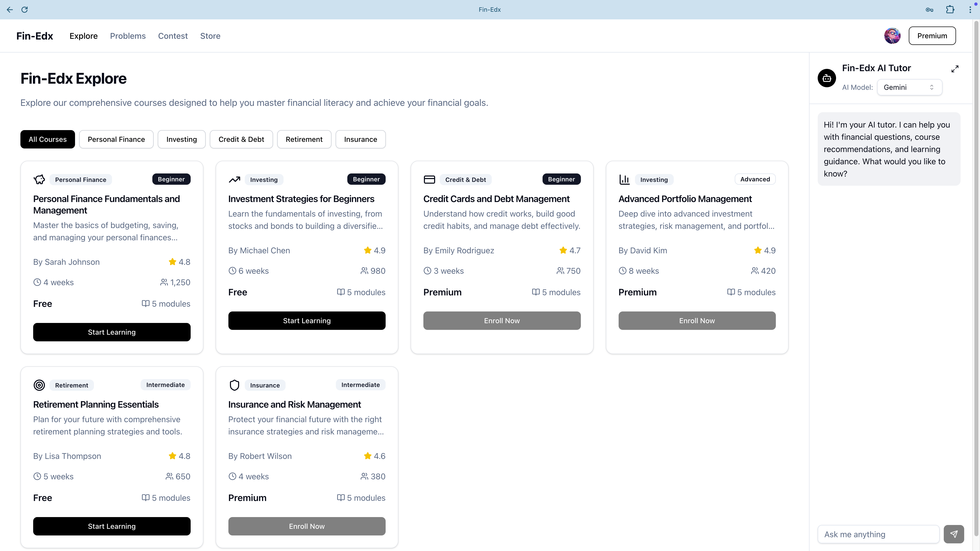This screenshot has width=980, height=551.
Task: Send message with paper plane button
Action: click(953, 534)
